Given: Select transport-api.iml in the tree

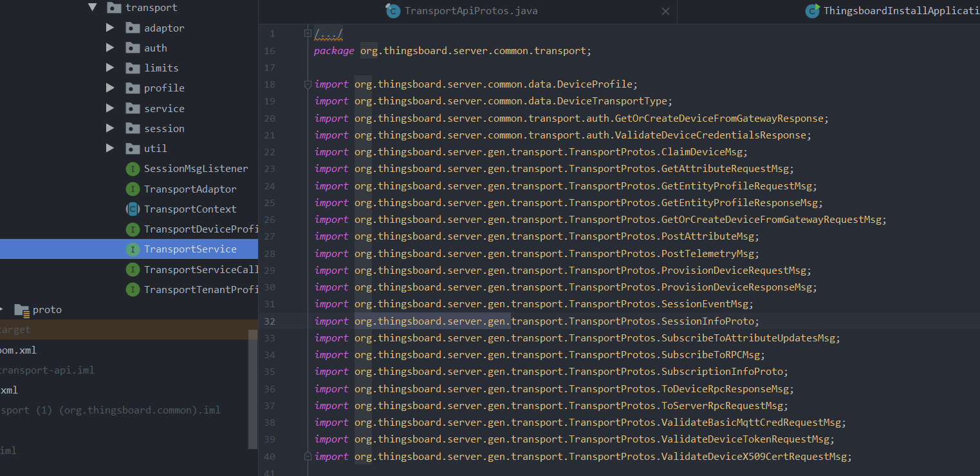Looking at the screenshot, I should pyautogui.click(x=47, y=370).
